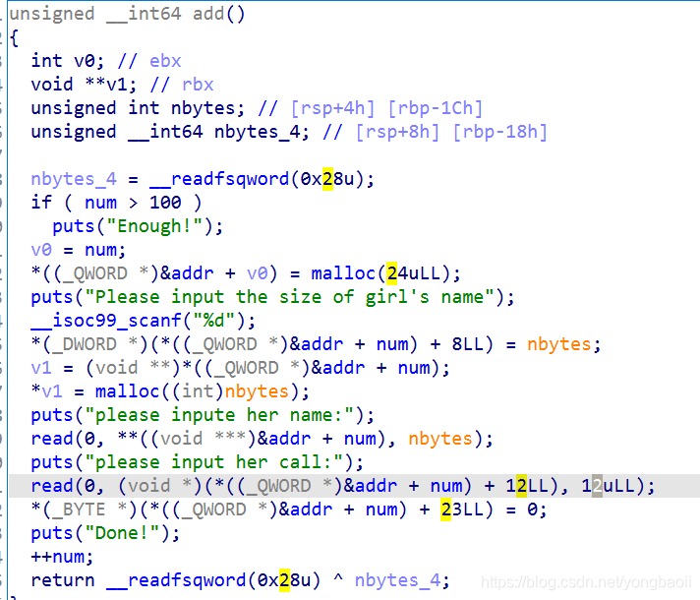
Task: Click v1 on the void ** assignment line
Action: tap(41, 368)
